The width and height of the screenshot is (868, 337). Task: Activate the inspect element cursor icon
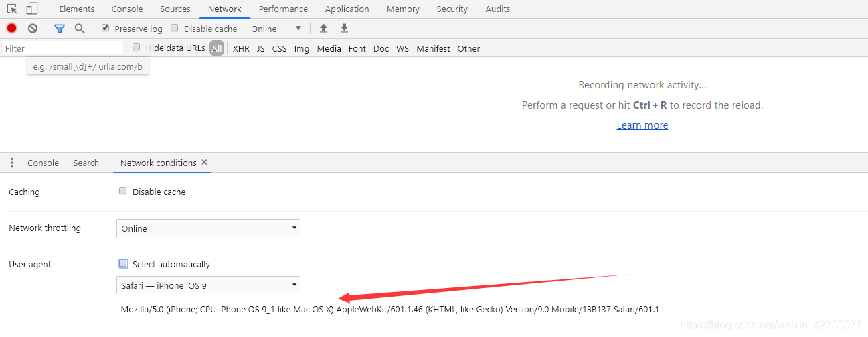coord(13,9)
